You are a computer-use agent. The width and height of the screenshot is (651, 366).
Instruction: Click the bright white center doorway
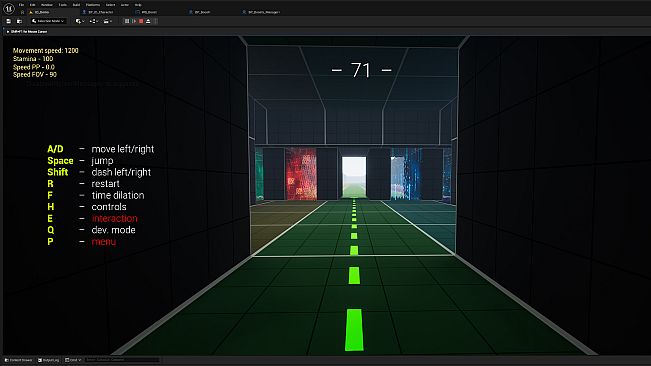(x=354, y=177)
